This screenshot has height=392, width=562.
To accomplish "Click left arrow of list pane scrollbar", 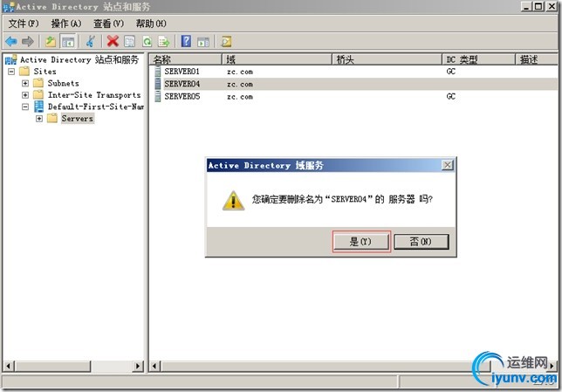I will 154,366.
